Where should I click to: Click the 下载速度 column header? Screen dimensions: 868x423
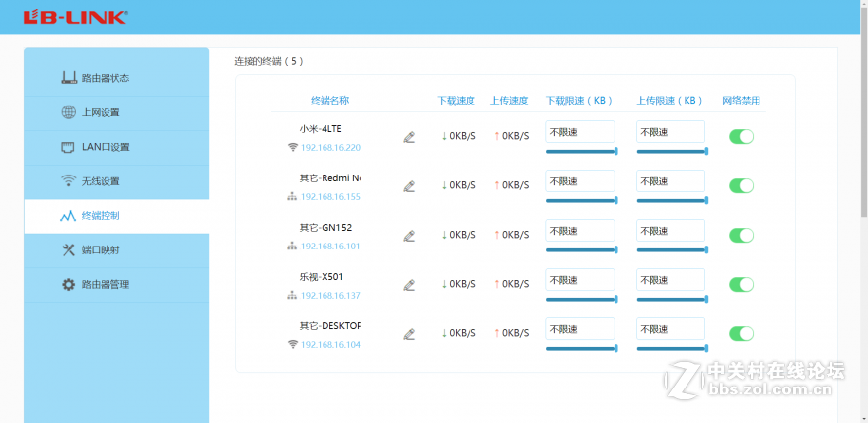pyautogui.click(x=456, y=101)
